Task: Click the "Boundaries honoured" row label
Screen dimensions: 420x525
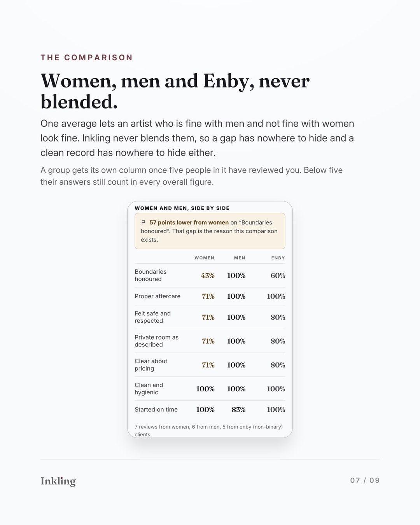Action: point(150,275)
